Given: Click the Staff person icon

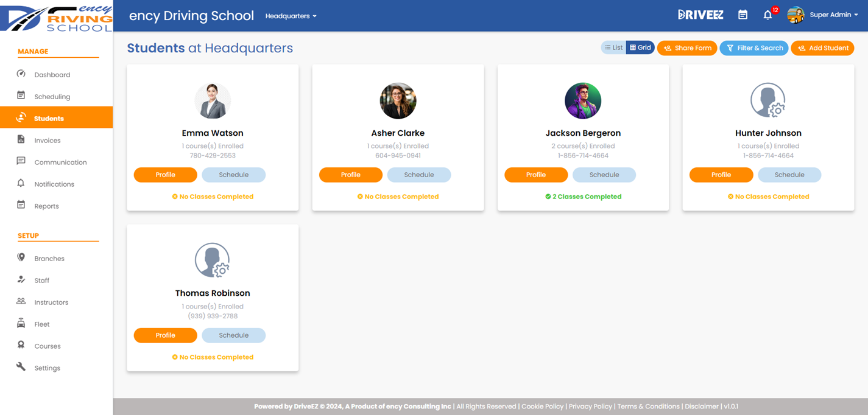Looking at the screenshot, I should 21,279.
